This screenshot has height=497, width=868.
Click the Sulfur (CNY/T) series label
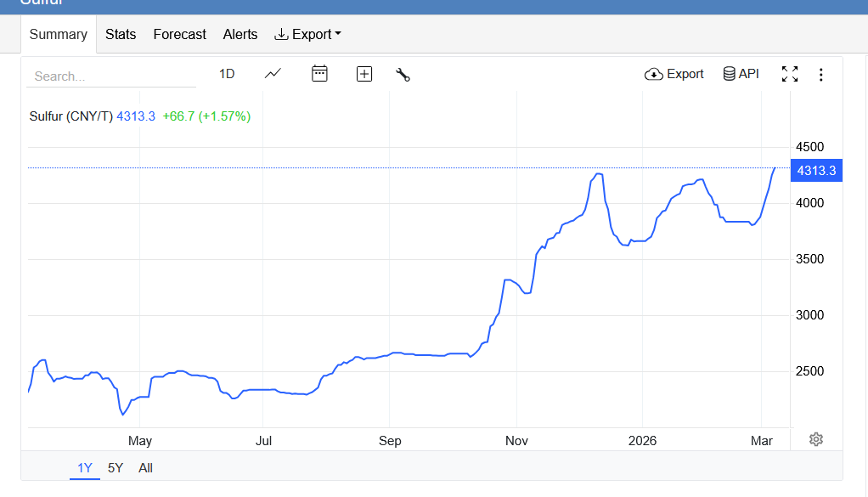(x=70, y=116)
